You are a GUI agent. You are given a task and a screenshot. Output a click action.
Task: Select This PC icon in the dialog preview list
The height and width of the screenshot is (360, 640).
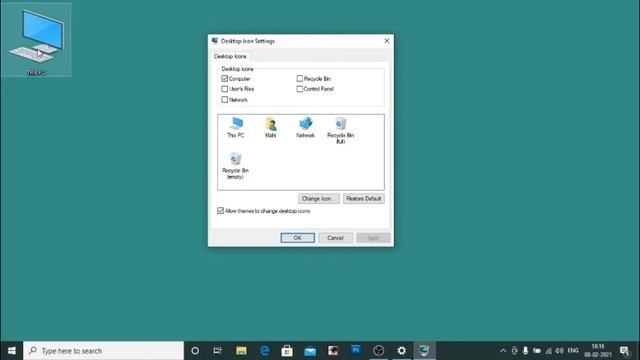[x=236, y=127]
